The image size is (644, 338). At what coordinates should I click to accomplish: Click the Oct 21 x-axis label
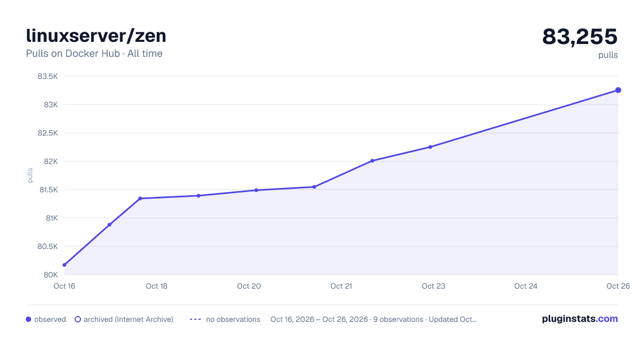coord(341,286)
